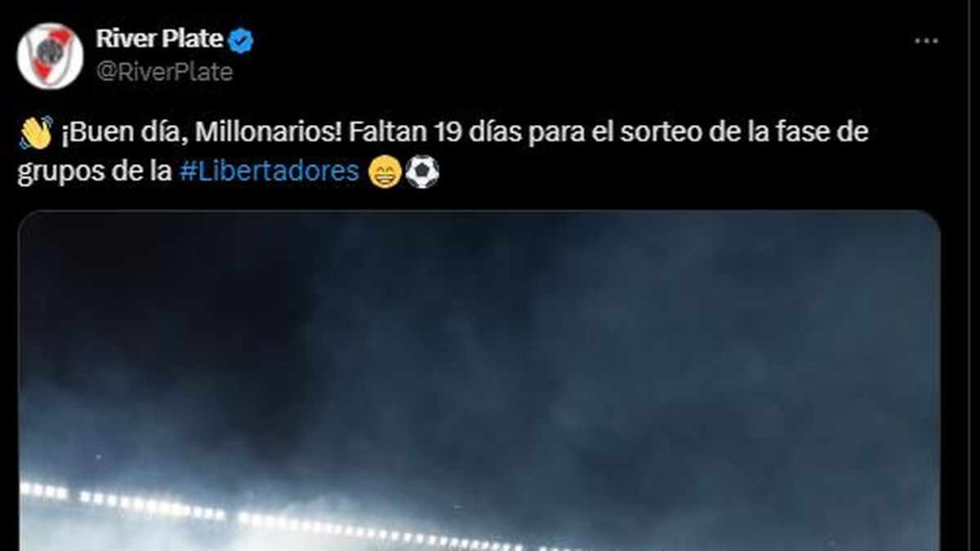The image size is (980, 551).
Task: Click the waving hand emoji
Action: (x=35, y=132)
